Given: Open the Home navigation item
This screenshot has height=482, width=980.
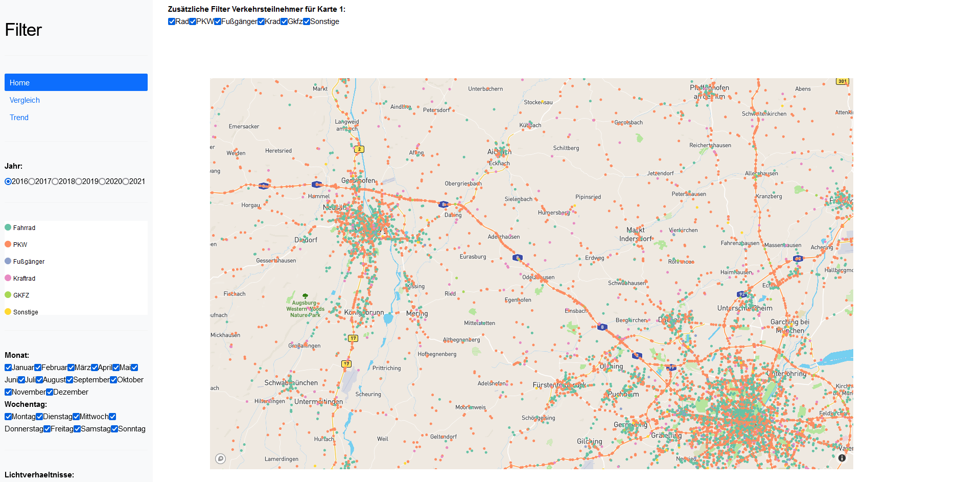Looking at the screenshot, I should click(x=76, y=82).
